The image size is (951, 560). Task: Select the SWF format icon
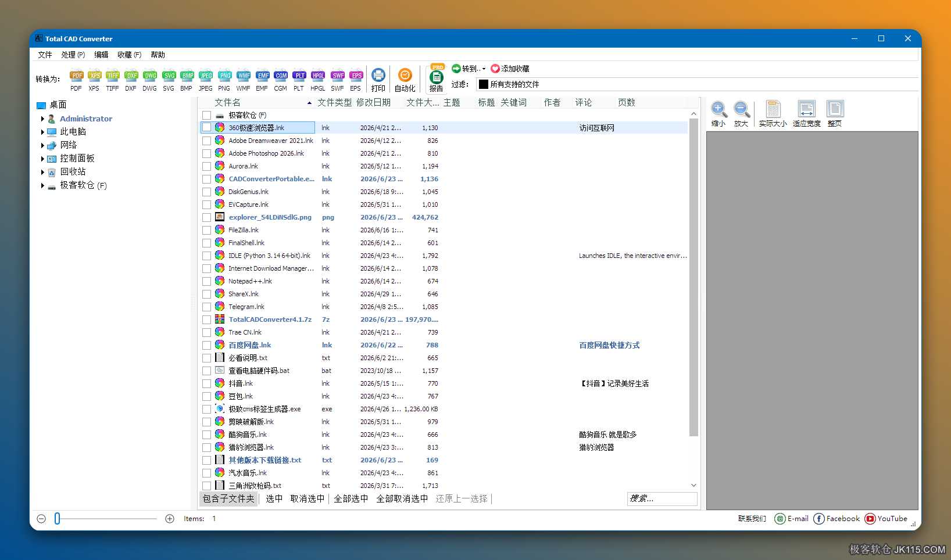(x=338, y=80)
